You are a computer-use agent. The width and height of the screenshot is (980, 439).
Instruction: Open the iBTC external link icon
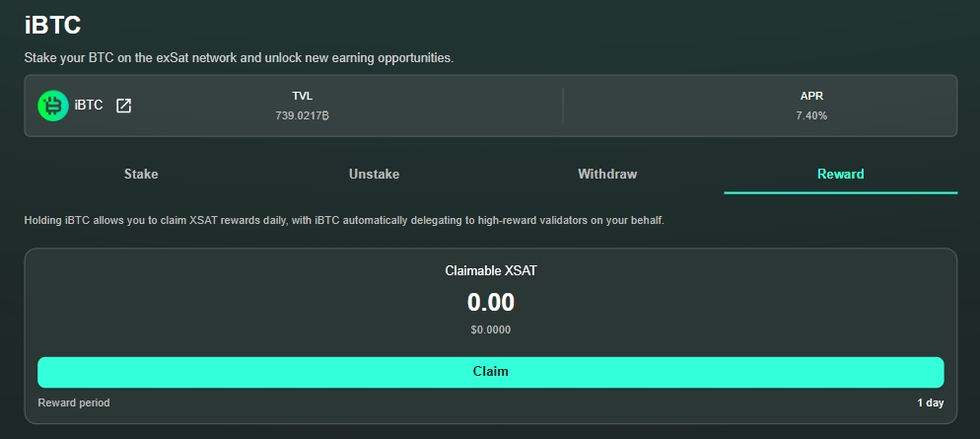point(123,106)
